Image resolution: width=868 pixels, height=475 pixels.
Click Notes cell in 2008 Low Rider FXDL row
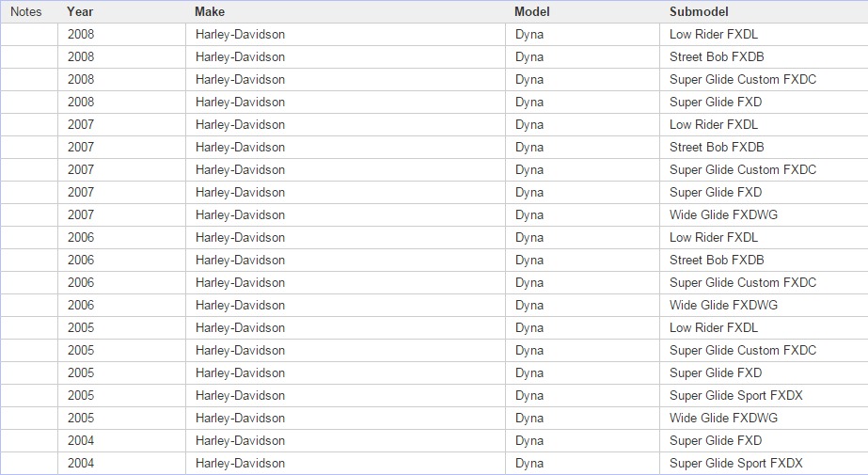pos(29,35)
